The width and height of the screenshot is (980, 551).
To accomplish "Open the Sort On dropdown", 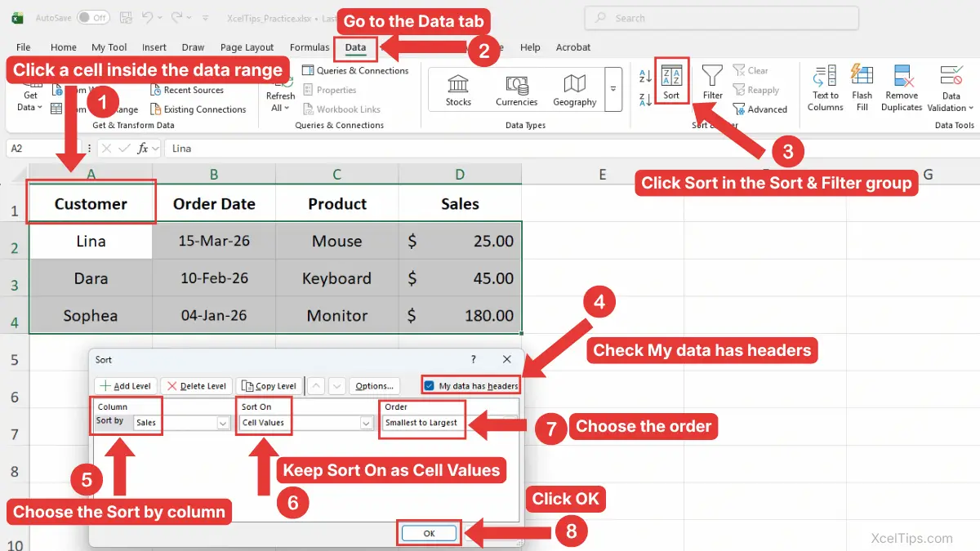I will point(367,423).
